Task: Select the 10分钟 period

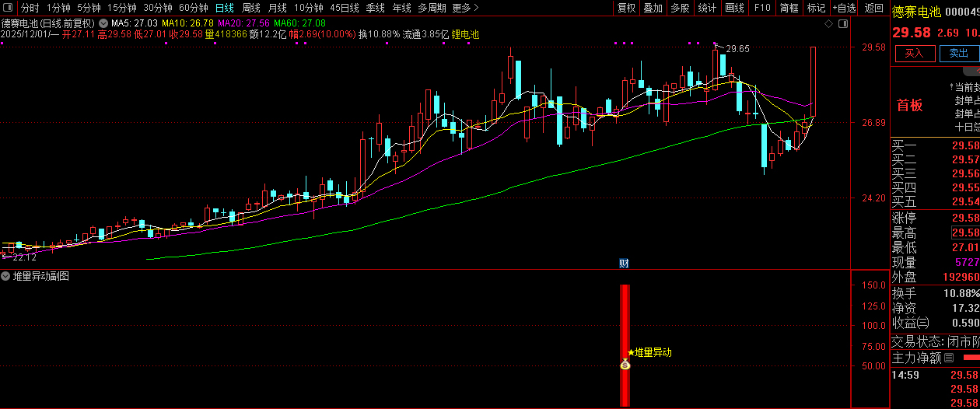Action: (308, 8)
